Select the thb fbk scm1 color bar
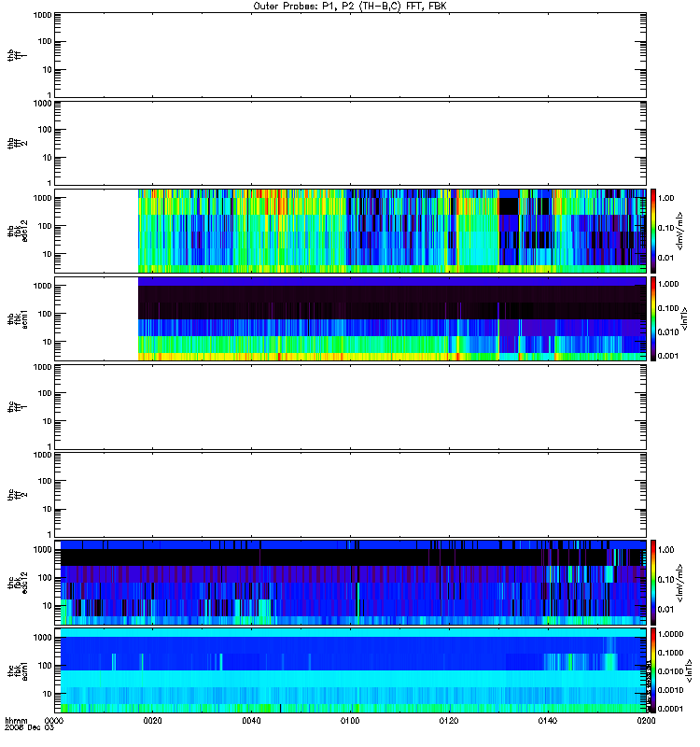 pyautogui.click(x=653, y=318)
